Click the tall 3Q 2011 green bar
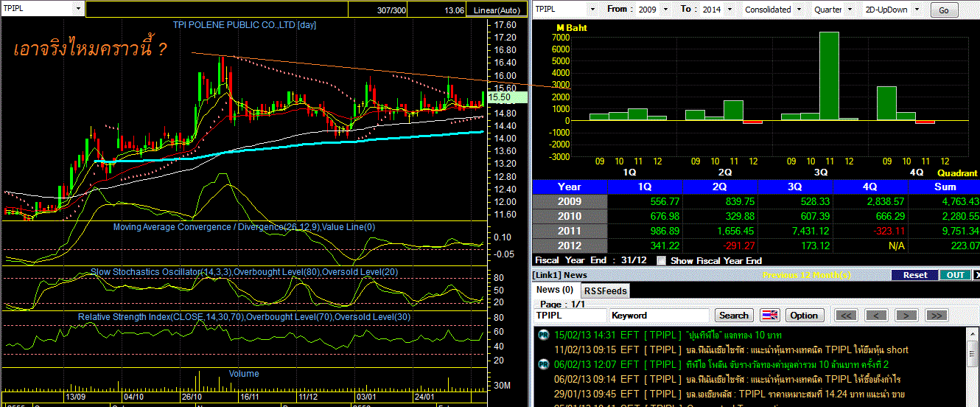980x407 pixels. 829,76
